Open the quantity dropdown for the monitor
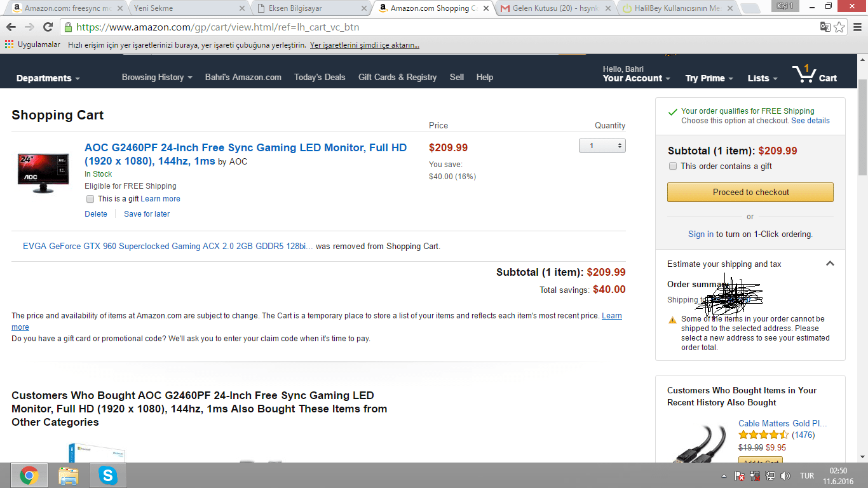Viewport: 868px width, 488px height. pyautogui.click(x=602, y=146)
